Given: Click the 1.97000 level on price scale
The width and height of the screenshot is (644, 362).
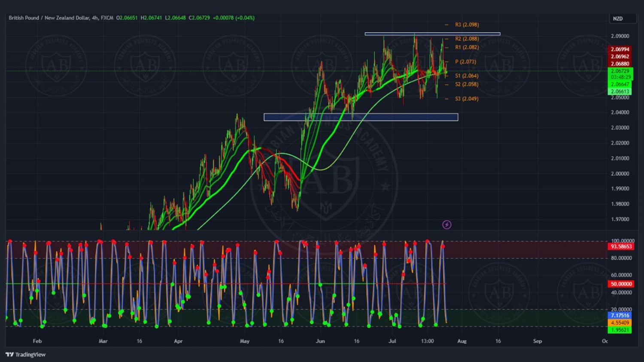Looking at the screenshot, I should (620, 220).
